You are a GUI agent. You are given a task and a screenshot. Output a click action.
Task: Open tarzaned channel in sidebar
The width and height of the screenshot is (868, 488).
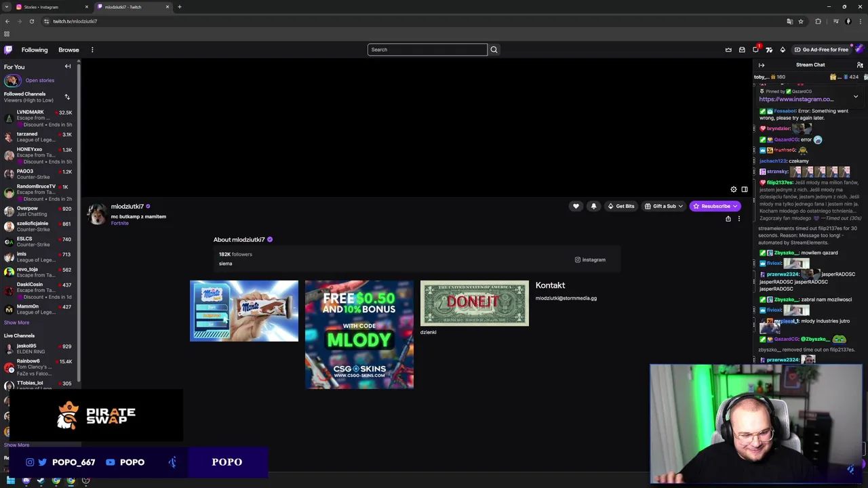click(x=40, y=137)
